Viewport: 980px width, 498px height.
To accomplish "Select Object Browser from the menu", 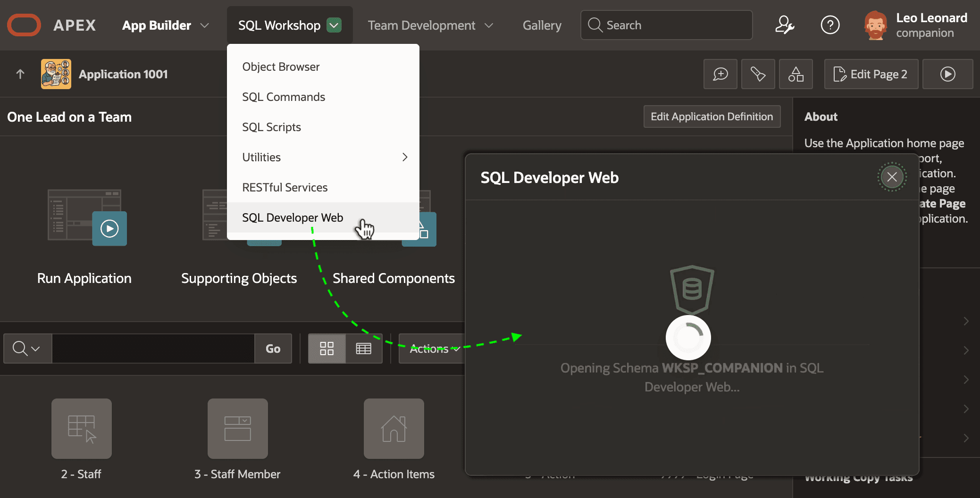I will (x=323, y=66).
